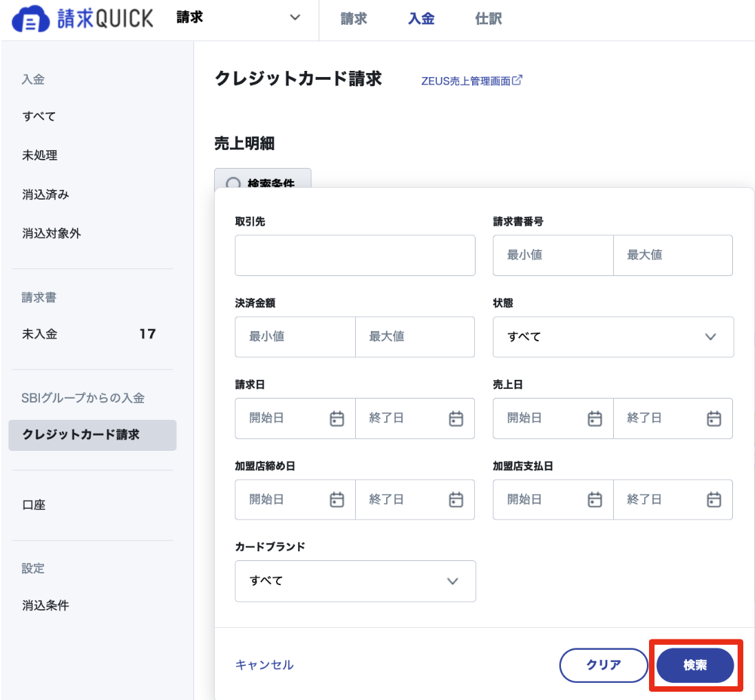
Task: Switch to the 入金 top tab
Action: (421, 19)
